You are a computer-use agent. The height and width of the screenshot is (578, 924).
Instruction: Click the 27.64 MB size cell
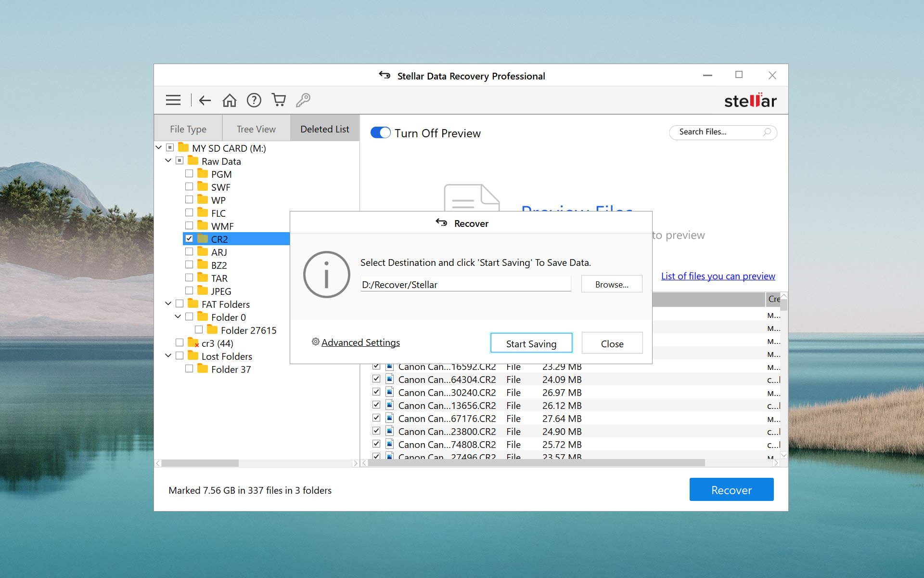click(562, 418)
